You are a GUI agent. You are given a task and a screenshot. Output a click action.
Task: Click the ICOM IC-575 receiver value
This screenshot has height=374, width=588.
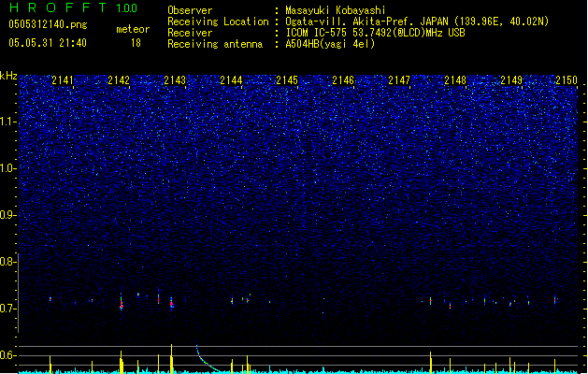click(x=375, y=33)
